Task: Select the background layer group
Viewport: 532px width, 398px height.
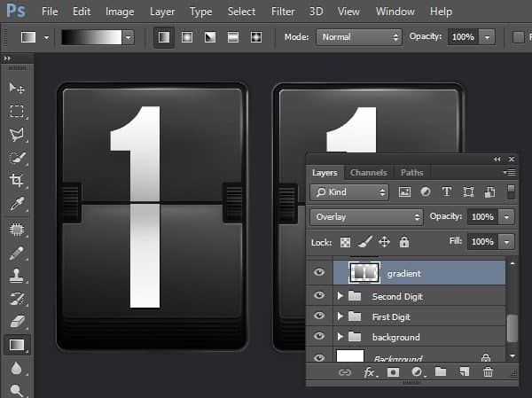Action: point(395,338)
